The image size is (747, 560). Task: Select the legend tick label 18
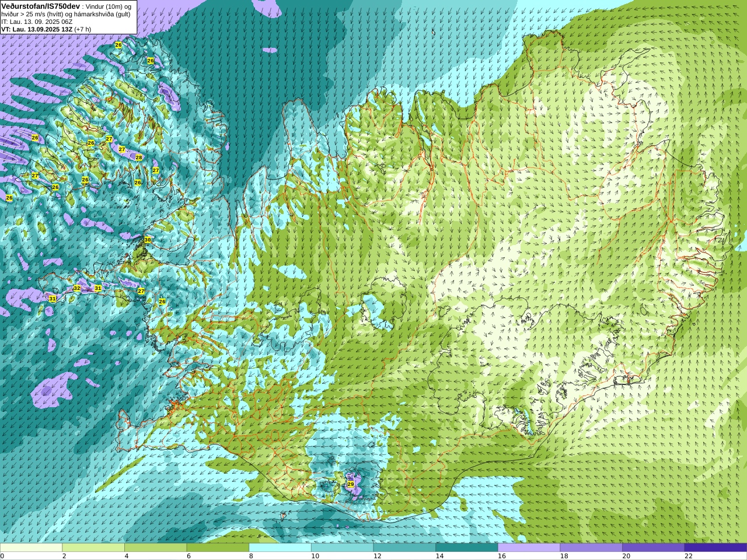[x=564, y=556]
